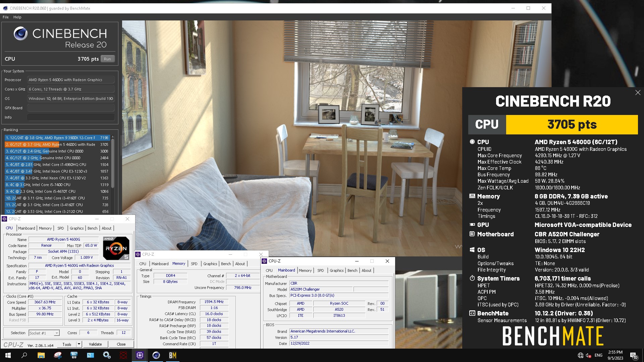Click the Motherboard icon in BenchMate panel
Image resolution: width=644 pixels, height=362 pixels.
pos(472,234)
